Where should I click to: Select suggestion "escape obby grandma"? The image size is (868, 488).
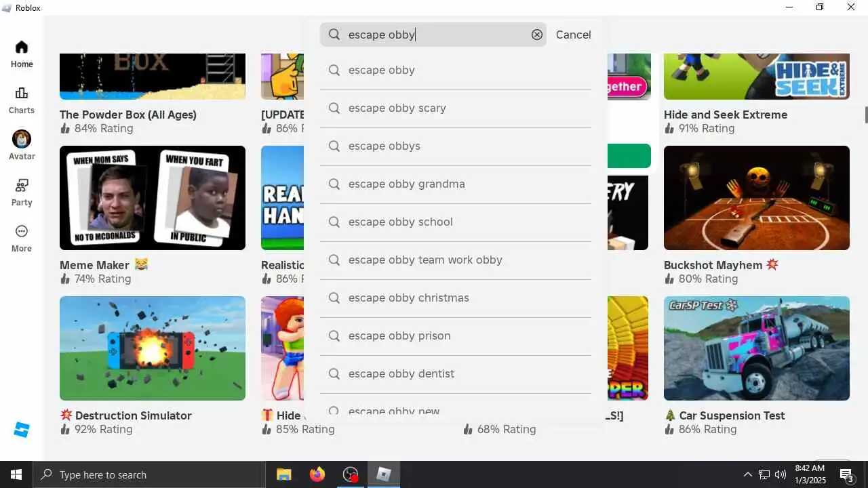456,184
